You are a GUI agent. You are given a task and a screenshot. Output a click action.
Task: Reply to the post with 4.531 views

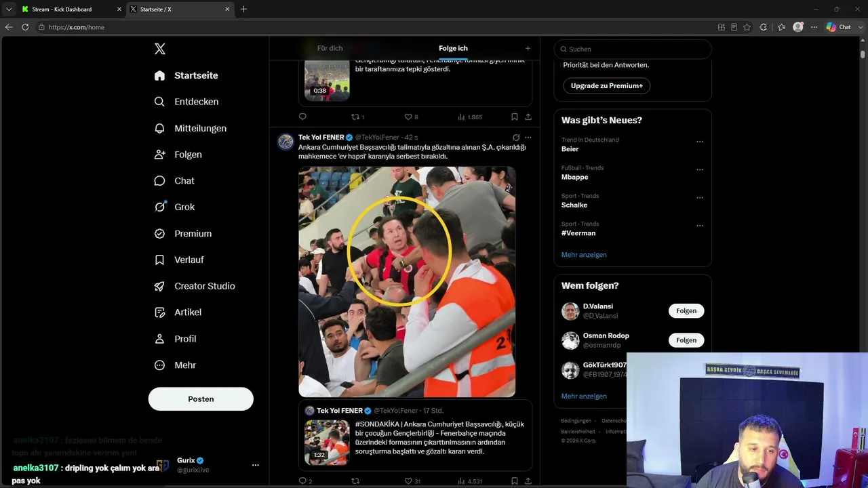(x=302, y=481)
